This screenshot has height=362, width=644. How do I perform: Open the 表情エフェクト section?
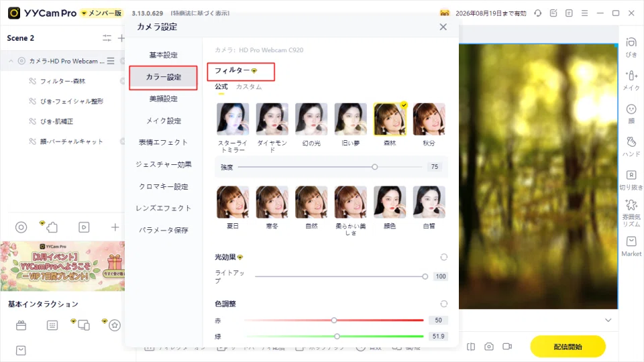(x=163, y=142)
